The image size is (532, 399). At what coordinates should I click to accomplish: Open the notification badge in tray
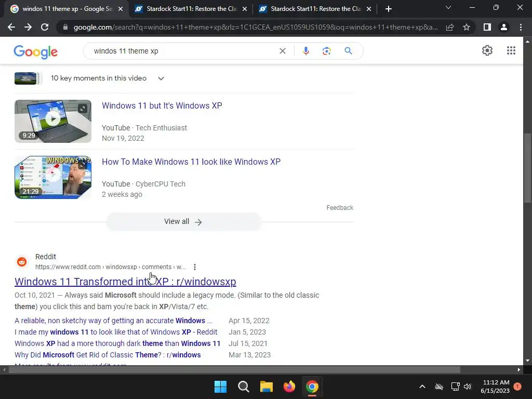point(517,387)
